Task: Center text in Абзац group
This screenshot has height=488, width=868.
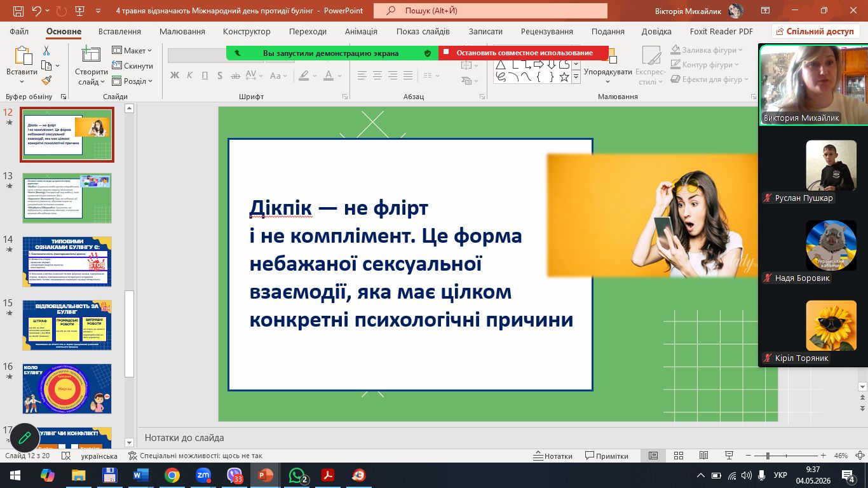Action: 377,76
